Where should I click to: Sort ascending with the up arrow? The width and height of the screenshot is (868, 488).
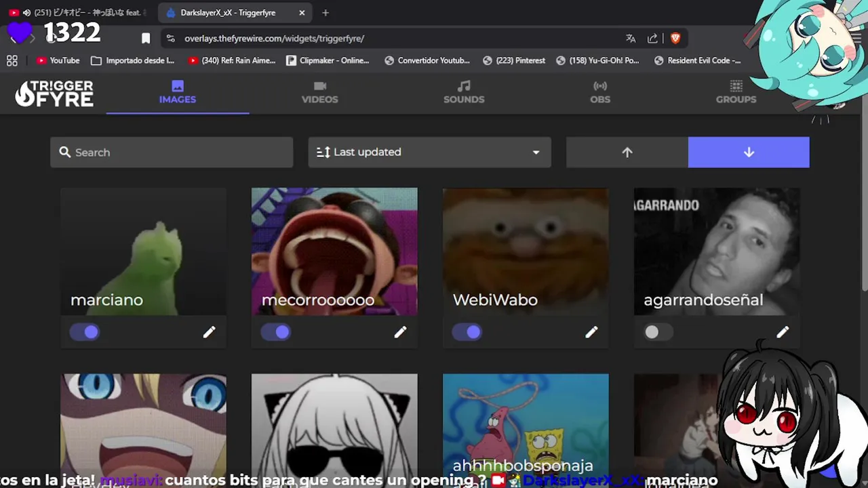click(x=627, y=152)
